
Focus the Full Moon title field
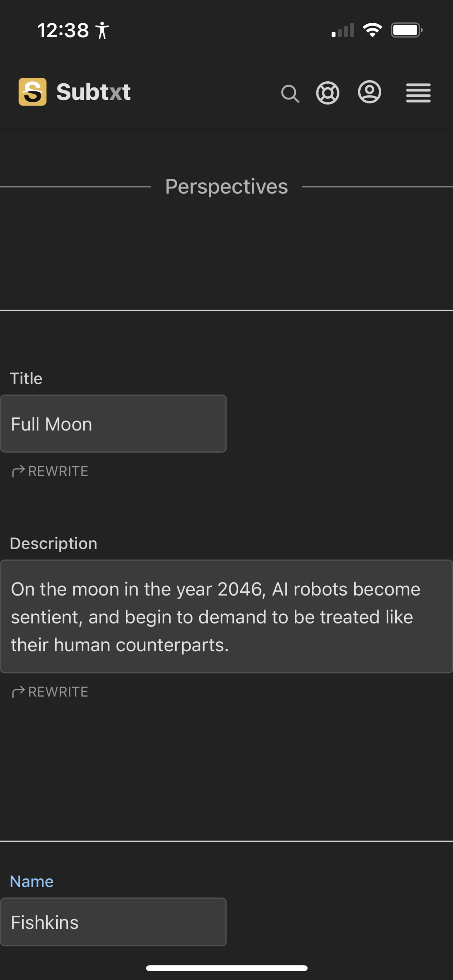(x=114, y=424)
